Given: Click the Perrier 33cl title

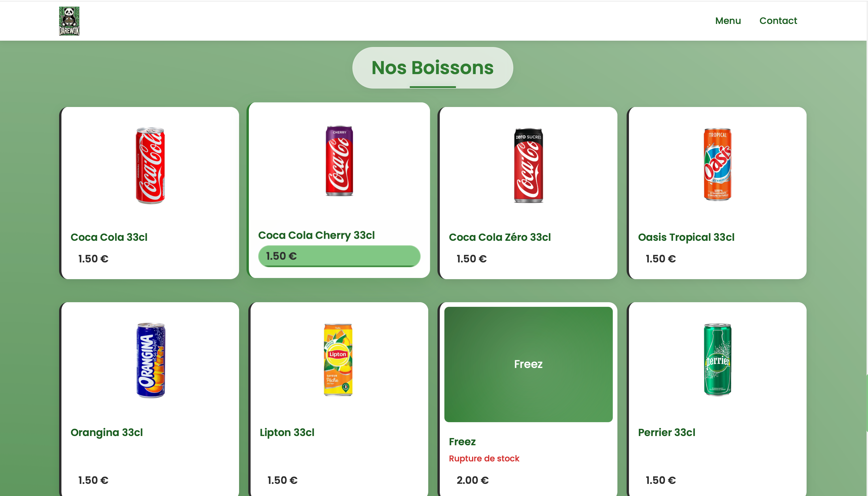Looking at the screenshot, I should (666, 433).
